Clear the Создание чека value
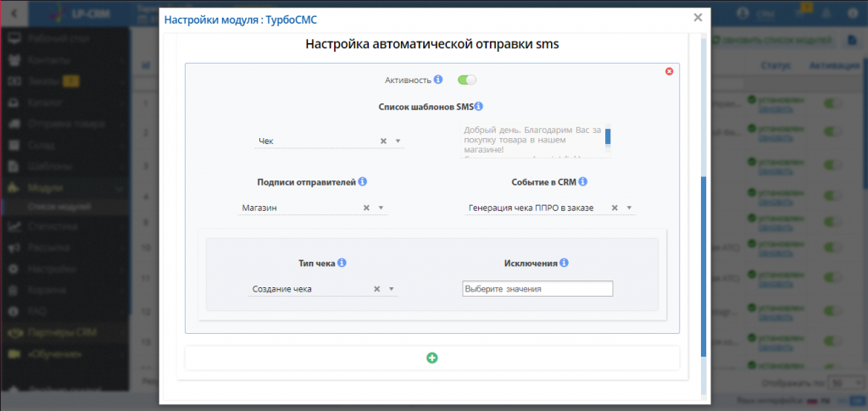 tap(377, 289)
